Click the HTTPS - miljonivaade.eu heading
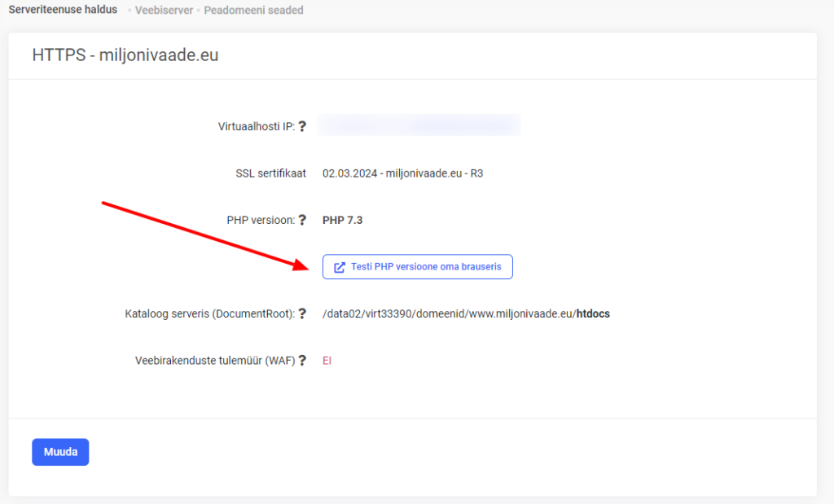The width and height of the screenshot is (834, 504). [125, 55]
